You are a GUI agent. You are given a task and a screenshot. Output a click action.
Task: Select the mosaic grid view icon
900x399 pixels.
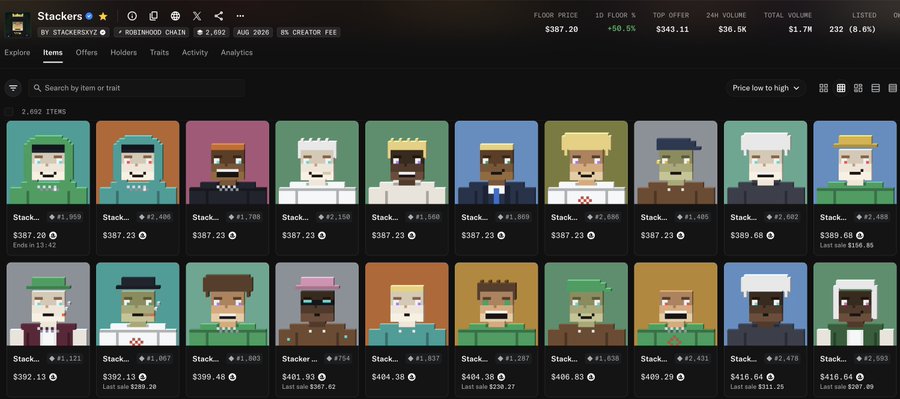(x=858, y=88)
